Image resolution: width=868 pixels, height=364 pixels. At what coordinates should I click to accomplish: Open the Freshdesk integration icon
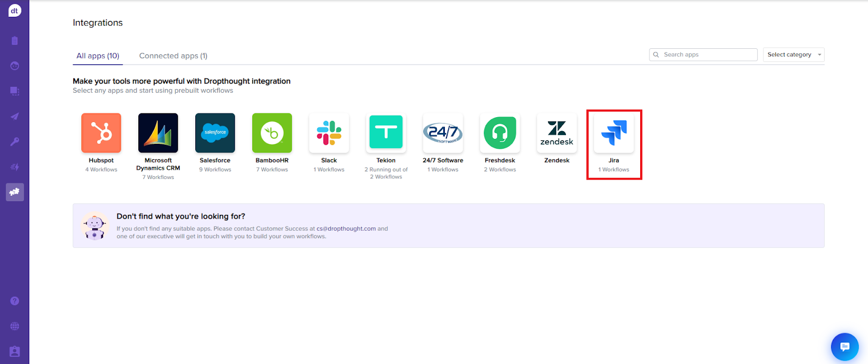pos(500,133)
